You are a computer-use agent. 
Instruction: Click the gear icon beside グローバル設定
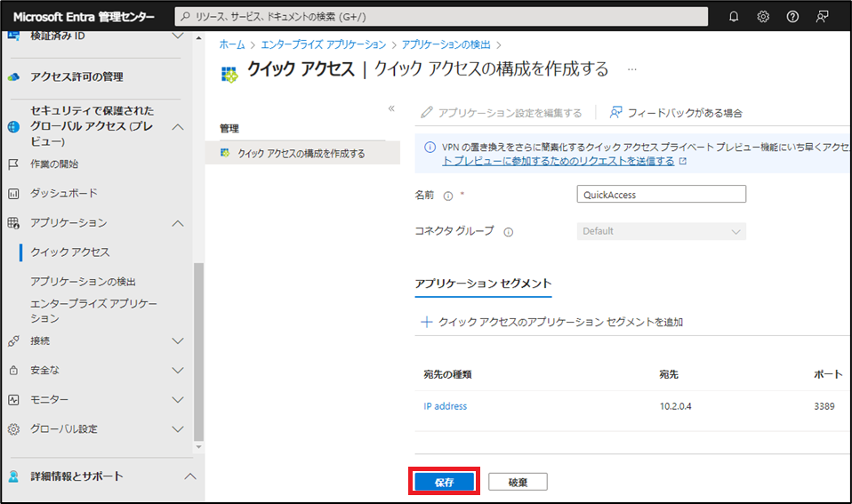13,429
